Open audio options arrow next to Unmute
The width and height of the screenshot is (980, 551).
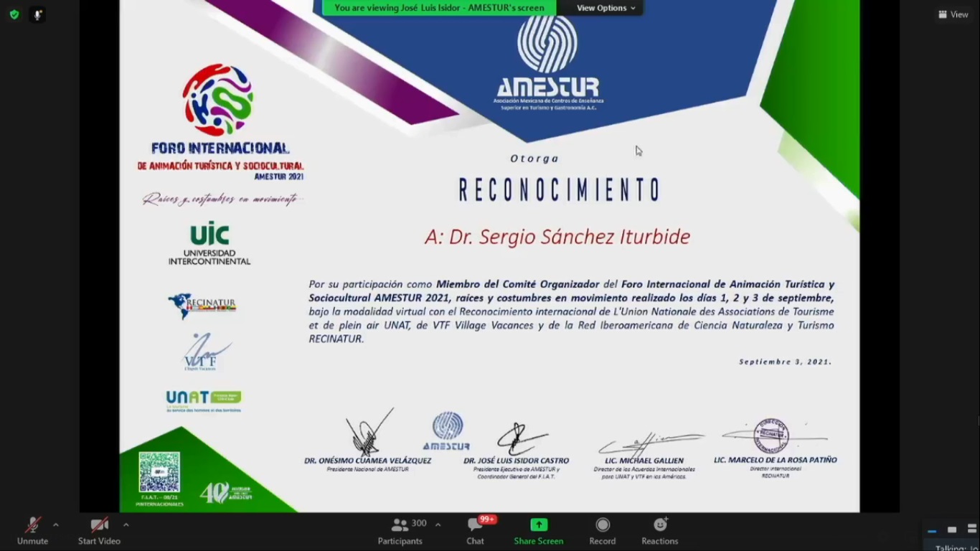pyautogui.click(x=56, y=524)
